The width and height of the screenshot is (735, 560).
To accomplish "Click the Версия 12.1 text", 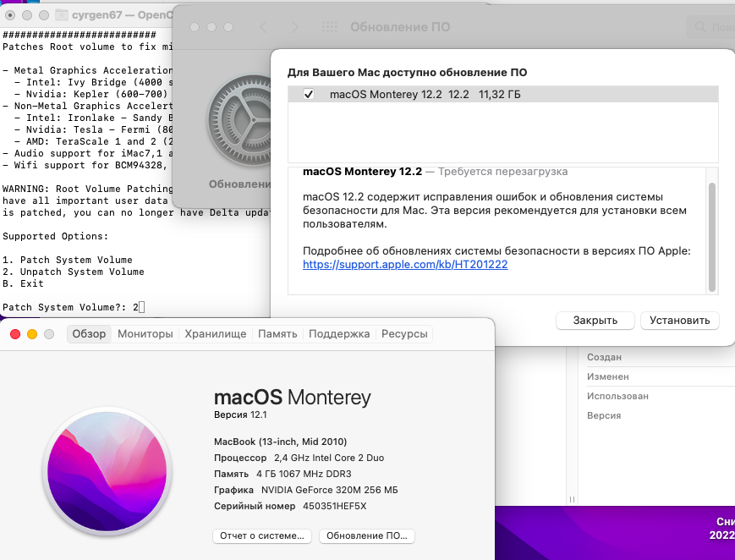I will [240, 415].
